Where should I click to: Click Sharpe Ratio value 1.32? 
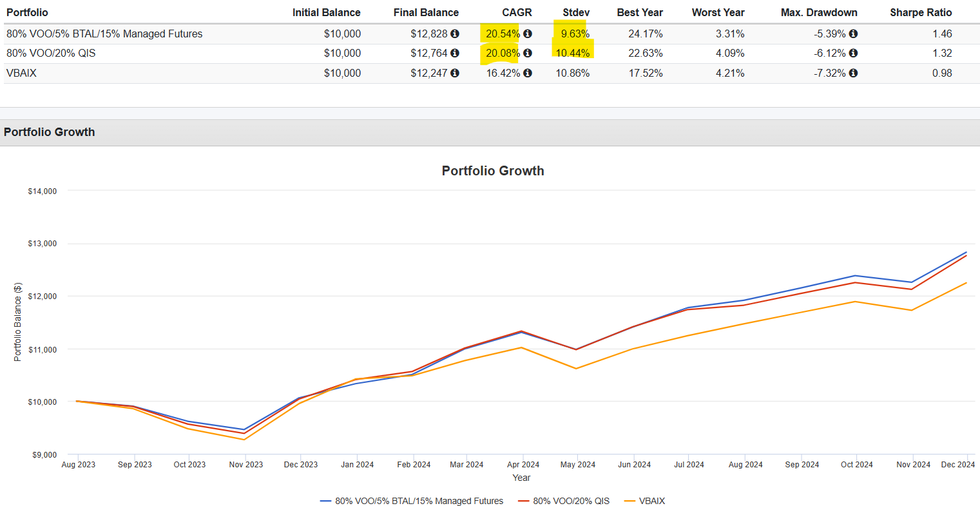(942, 54)
